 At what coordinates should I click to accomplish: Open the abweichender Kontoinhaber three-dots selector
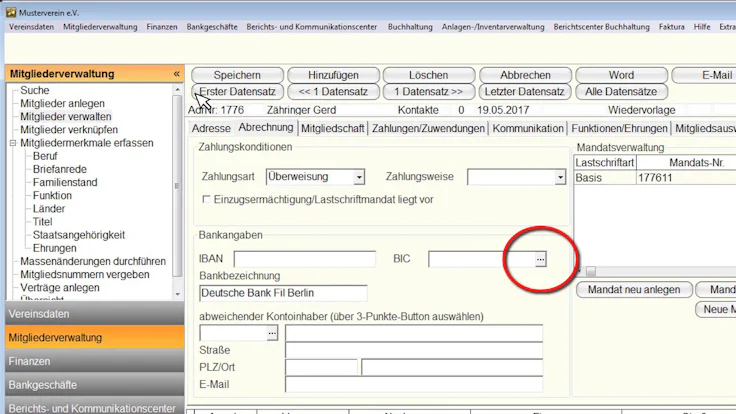pos(272,333)
